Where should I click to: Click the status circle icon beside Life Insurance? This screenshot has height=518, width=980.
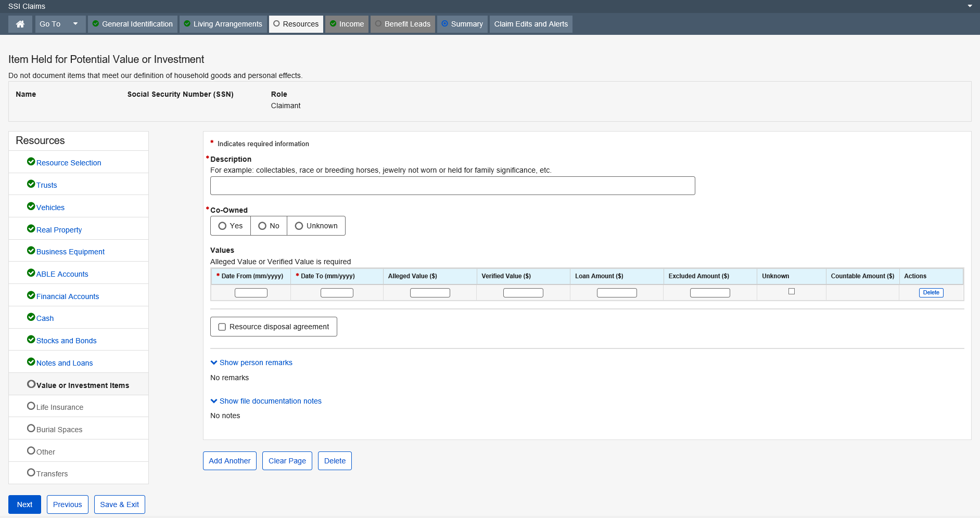click(x=31, y=406)
